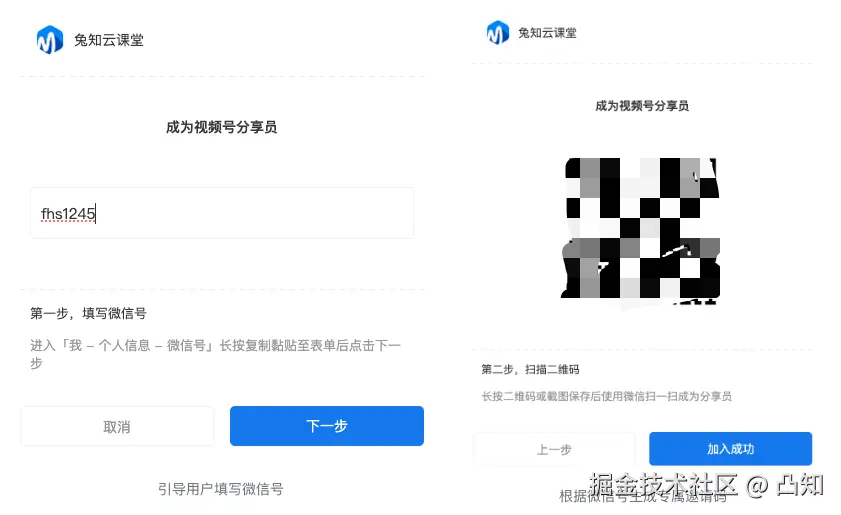Click the 加入成功 blue button

tap(730, 448)
